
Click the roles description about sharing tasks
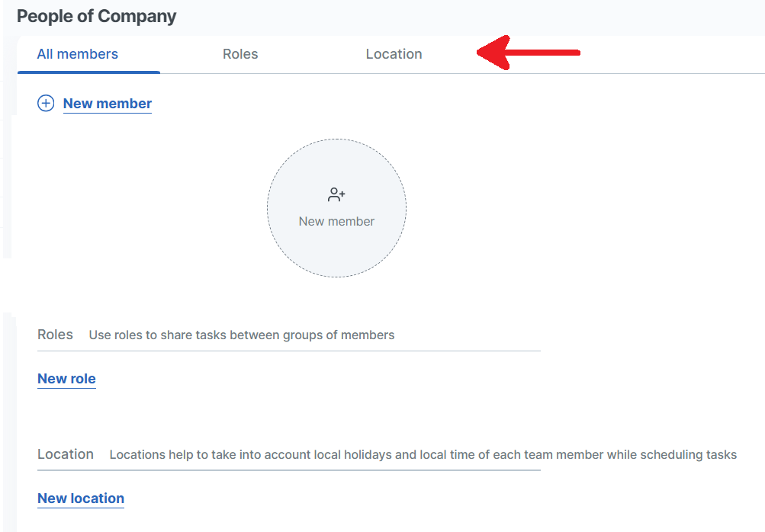pos(242,335)
